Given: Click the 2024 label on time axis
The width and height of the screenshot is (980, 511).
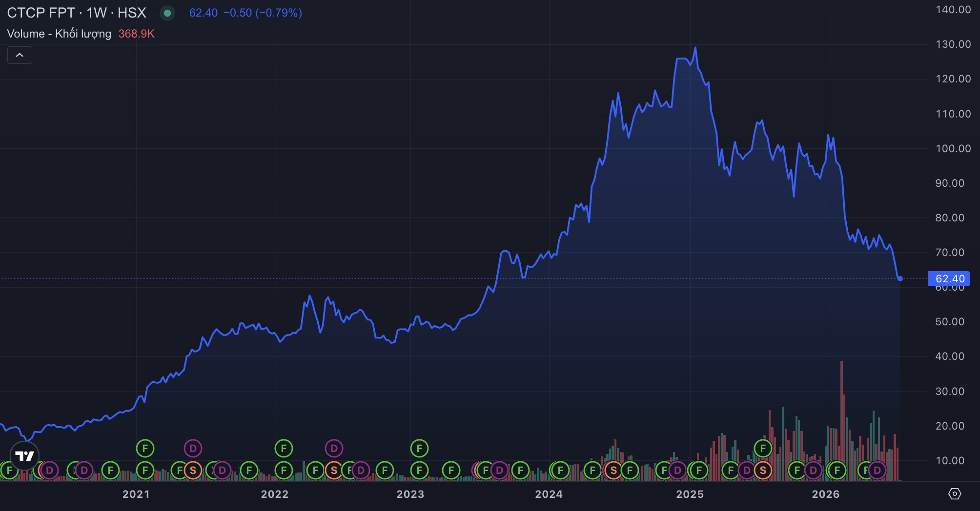Looking at the screenshot, I should click(549, 494).
